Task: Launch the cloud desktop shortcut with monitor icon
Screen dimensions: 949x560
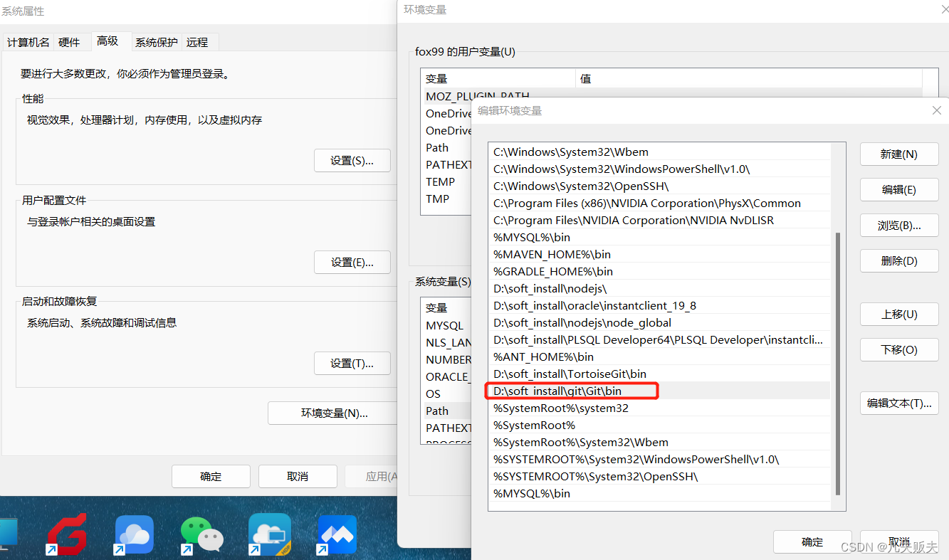Action: pyautogui.click(x=270, y=534)
